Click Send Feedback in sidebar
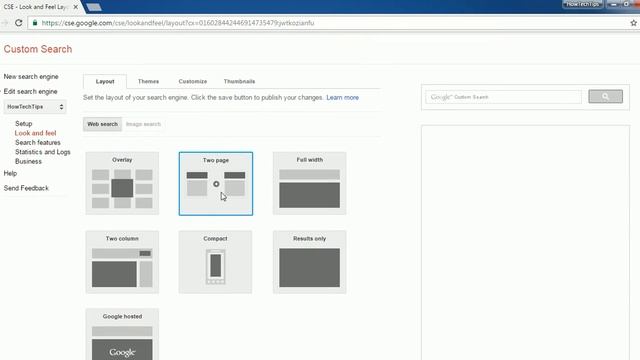Image resolution: width=640 pixels, height=360 pixels. click(26, 188)
